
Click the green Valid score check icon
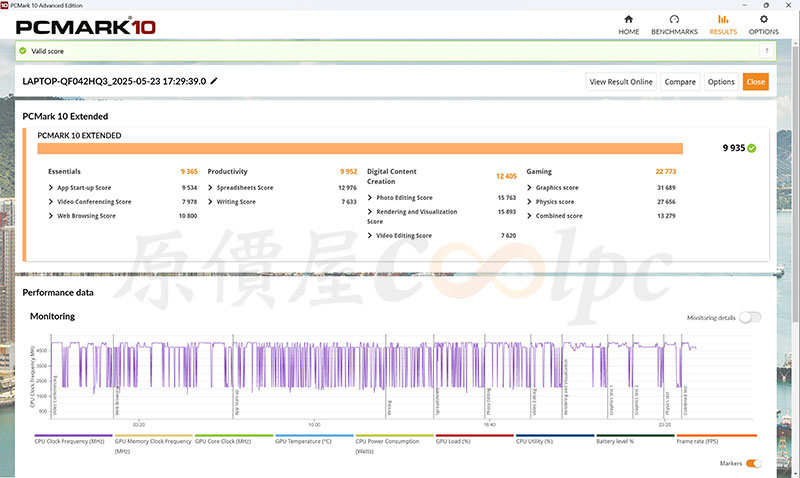tap(22, 51)
